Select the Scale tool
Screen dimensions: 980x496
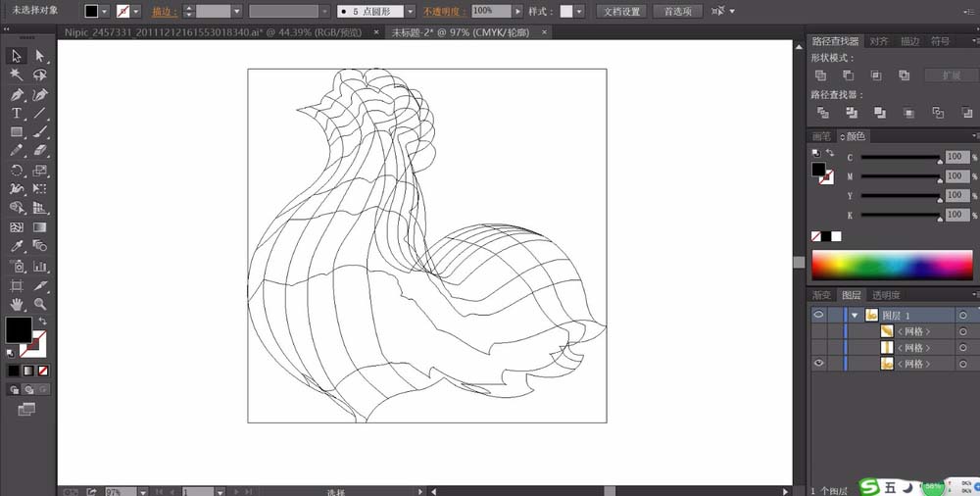point(40,171)
